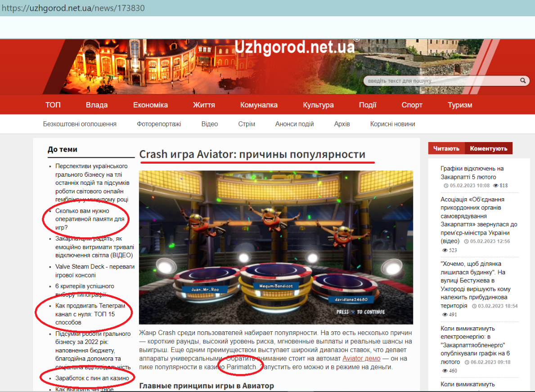
Task: Open Коли вимикатимуть електроенергію Закарпаттяобленерго news
Action: tap(475, 345)
